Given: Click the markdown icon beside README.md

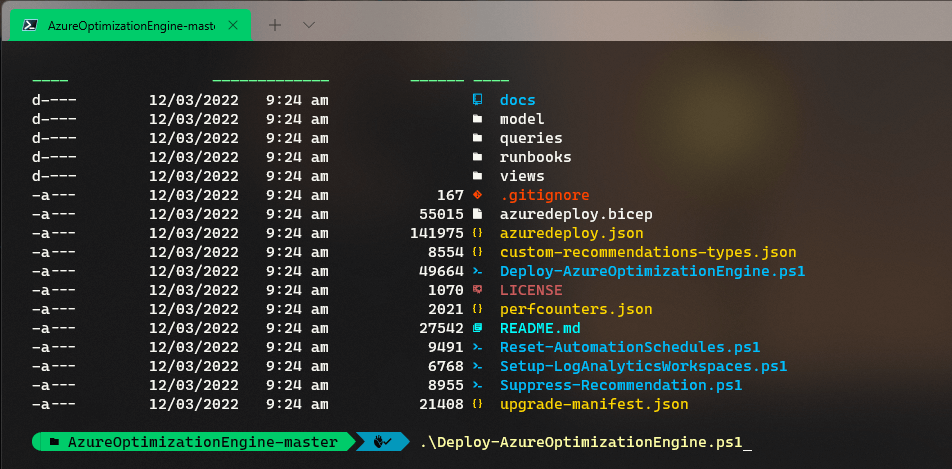Looking at the screenshot, I should pyautogui.click(x=477, y=328).
